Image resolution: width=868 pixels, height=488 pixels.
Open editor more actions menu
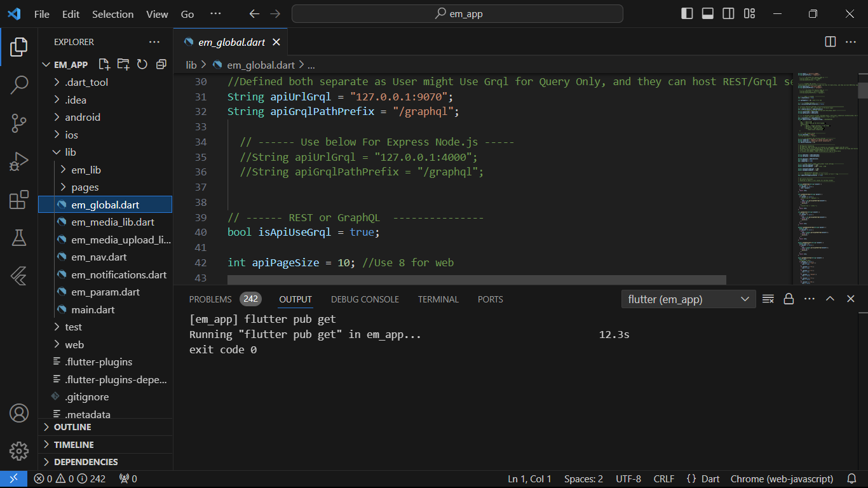tap(851, 42)
